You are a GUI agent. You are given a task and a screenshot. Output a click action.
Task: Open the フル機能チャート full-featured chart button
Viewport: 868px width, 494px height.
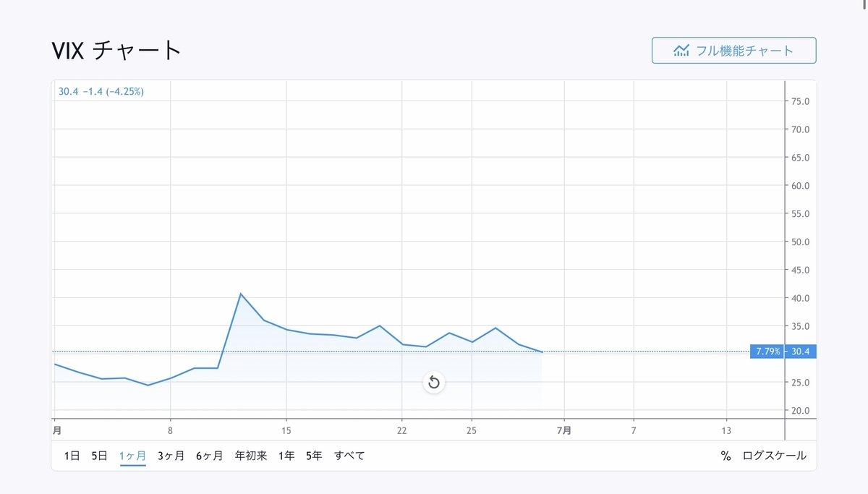pos(733,51)
